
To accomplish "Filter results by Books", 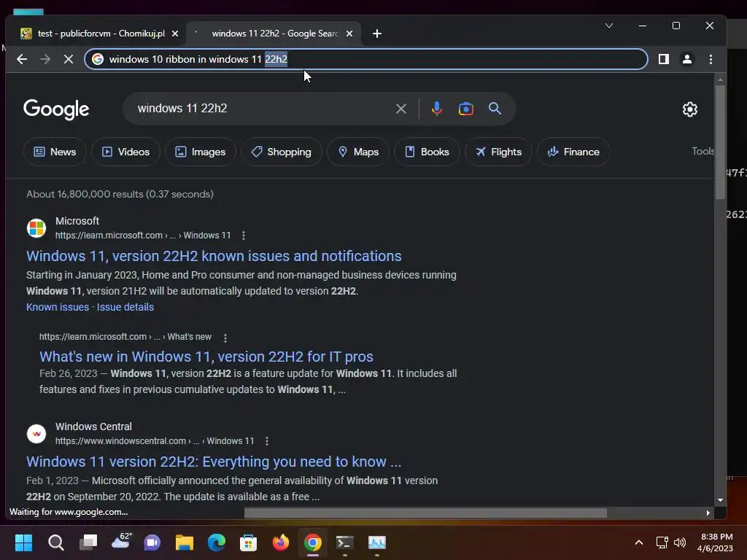I will tap(427, 152).
